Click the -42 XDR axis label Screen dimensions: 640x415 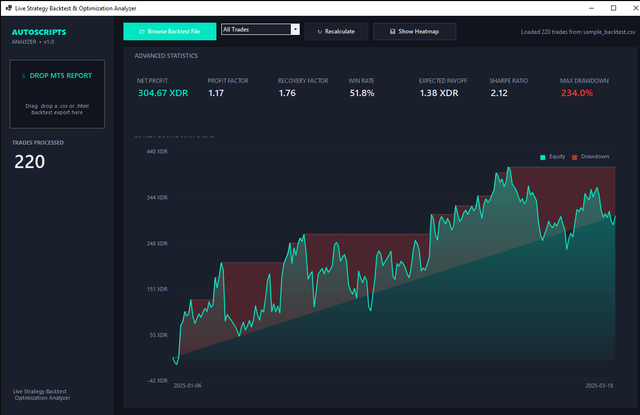point(158,380)
